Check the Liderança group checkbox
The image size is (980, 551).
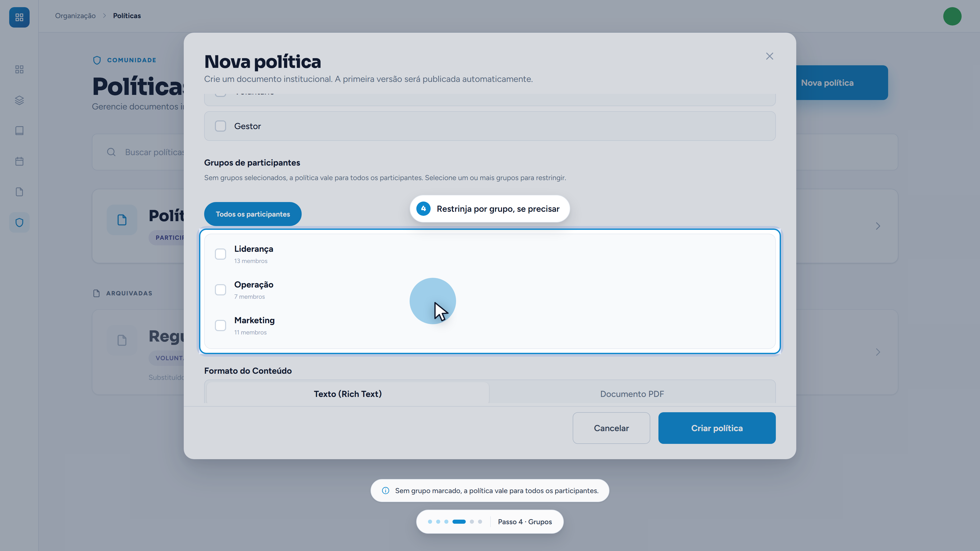pyautogui.click(x=220, y=254)
